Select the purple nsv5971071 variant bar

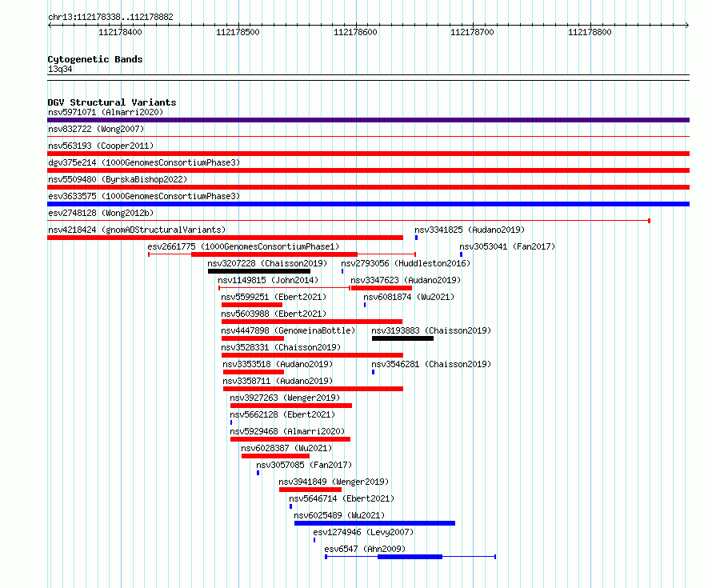tap(368, 120)
